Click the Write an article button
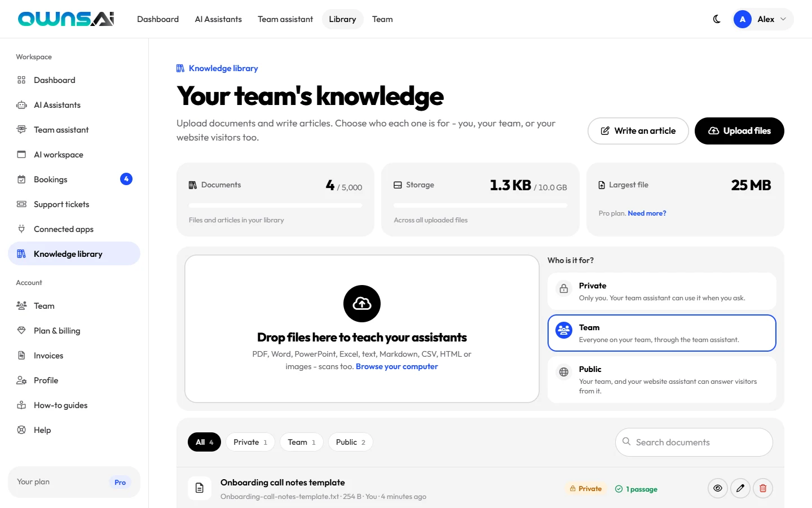 coord(638,131)
